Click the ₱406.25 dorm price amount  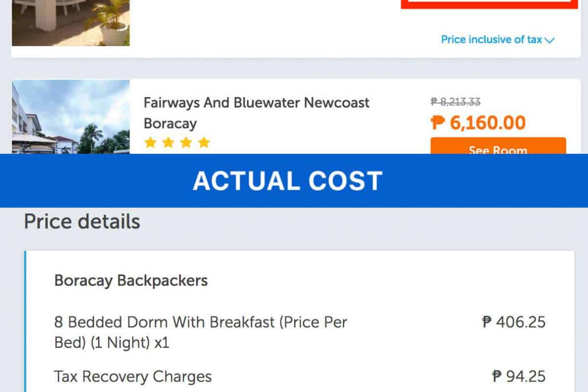coord(514,322)
